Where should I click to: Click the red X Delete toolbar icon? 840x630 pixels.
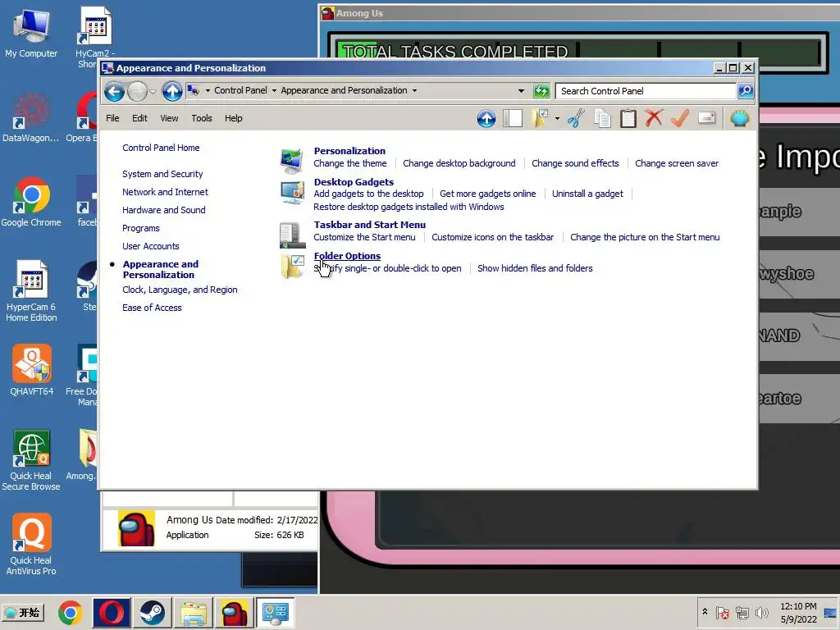(654, 118)
